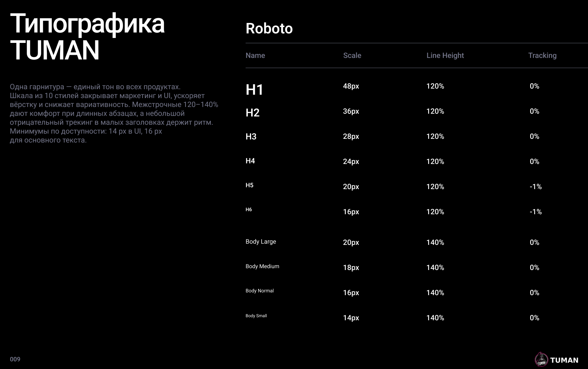Select the Roboto font heading
Screen dimensions: 588x369
pos(269,29)
